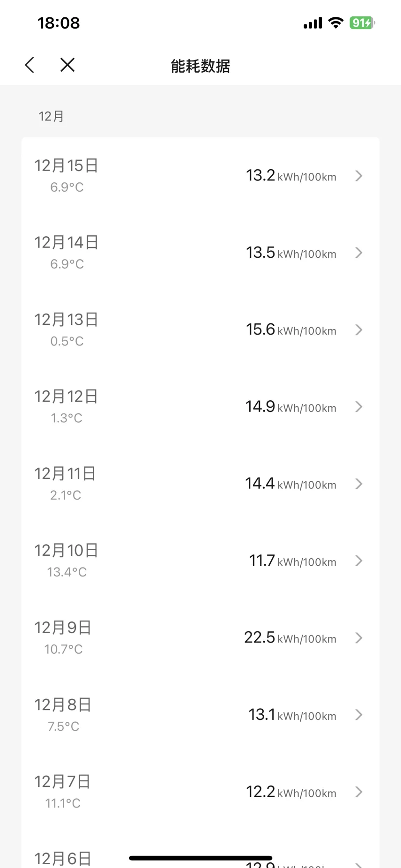Tap the 12月 month section header
Viewport: 401px width, 868px height.
point(51,116)
